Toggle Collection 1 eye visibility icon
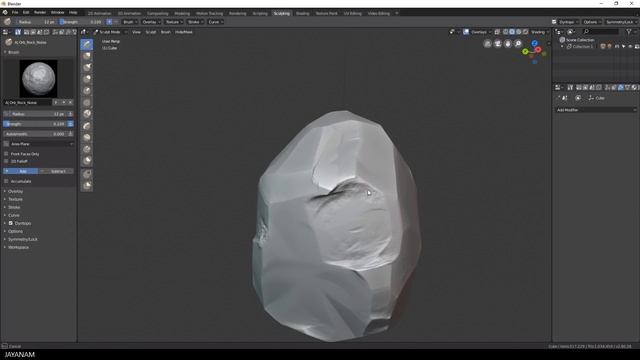The width and height of the screenshot is (640, 360). (x=630, y=47)
